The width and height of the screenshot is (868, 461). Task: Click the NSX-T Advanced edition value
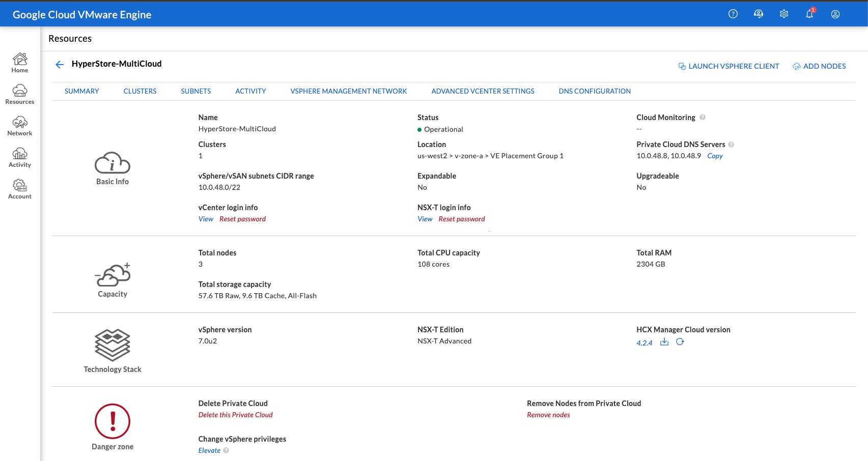pos(444,341)
